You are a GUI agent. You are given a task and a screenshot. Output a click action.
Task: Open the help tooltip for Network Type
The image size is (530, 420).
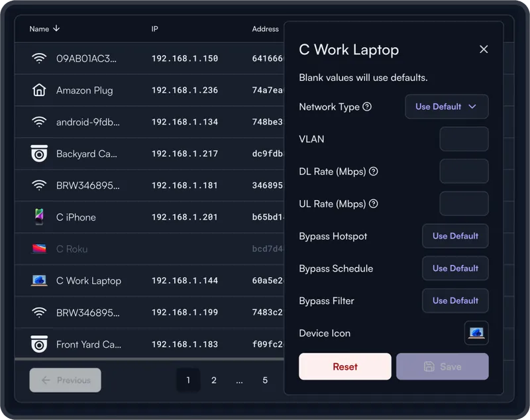pyautogui.click(x=367, y=107)
